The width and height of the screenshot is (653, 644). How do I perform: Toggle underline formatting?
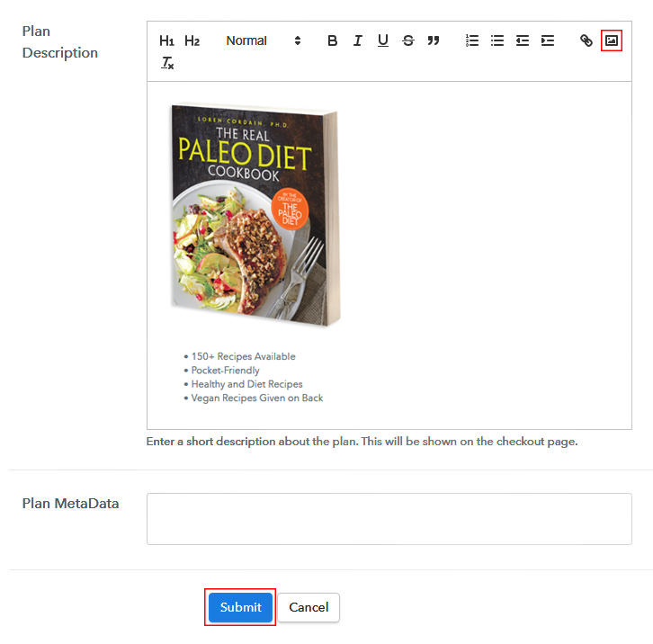coord(383,40)
